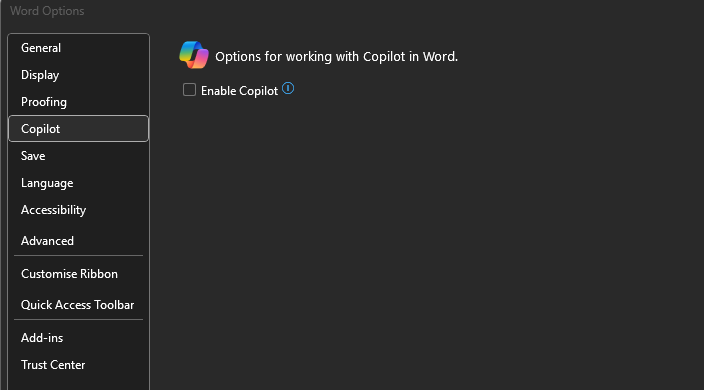Image resolution: width=704 pixels, height=390 pixels.
Task: View the Add-ins category
Action: 79,338
